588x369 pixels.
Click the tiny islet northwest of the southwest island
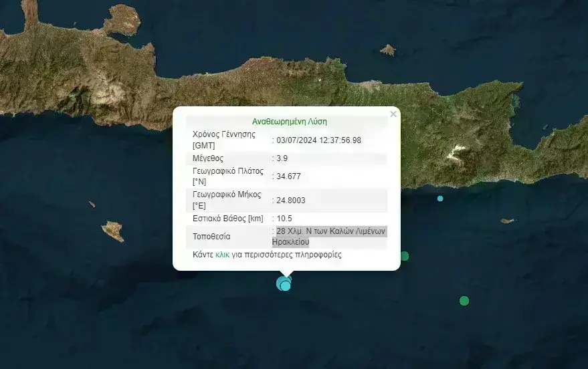coord(92,205)
